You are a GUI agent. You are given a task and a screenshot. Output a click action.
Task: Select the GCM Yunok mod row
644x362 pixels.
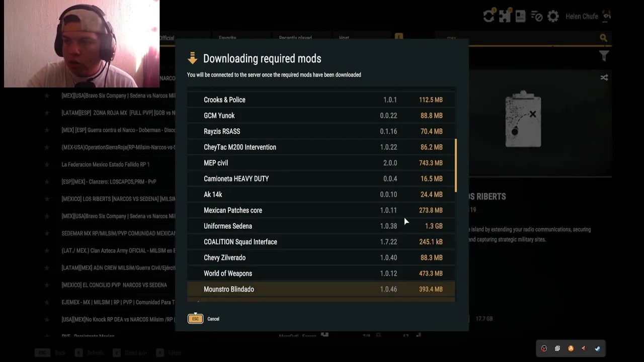click(x=321, y=116)
